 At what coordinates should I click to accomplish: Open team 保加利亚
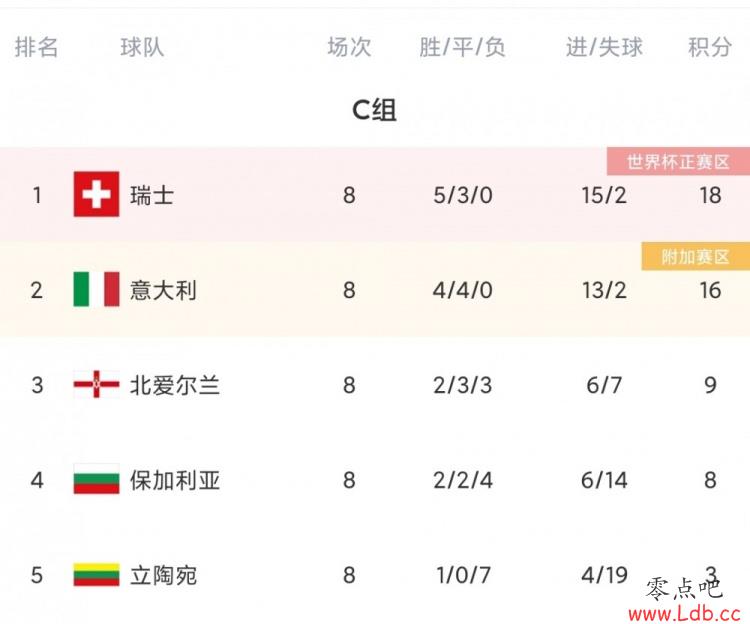(175, 480)
